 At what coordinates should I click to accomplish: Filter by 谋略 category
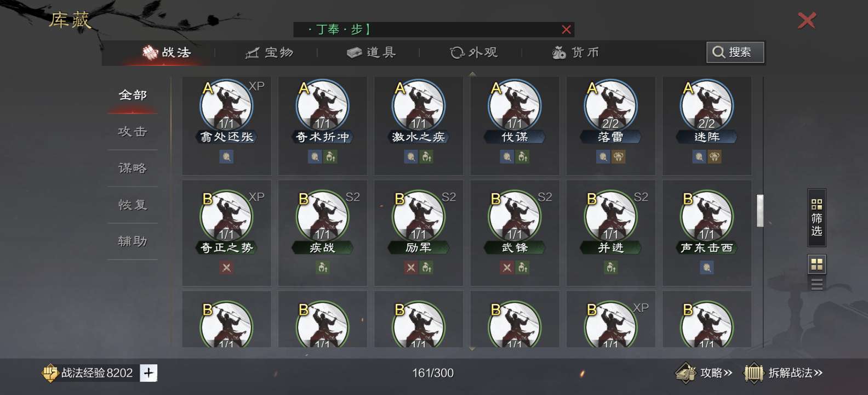pyautogui.click(x=133, y=168)
